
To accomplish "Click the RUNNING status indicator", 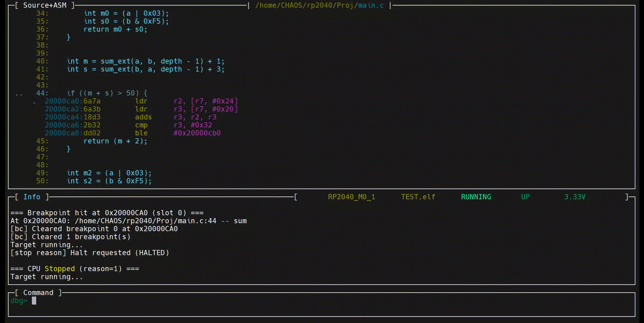I will tap(476, 197).
